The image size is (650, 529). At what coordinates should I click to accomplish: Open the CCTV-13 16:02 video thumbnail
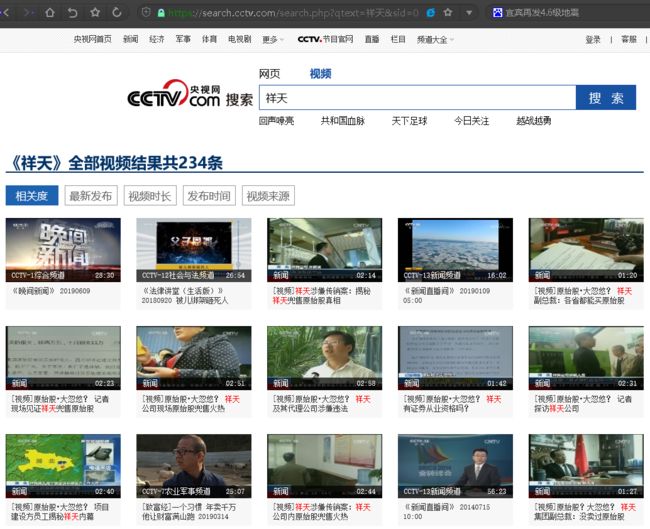pos(455,250)
